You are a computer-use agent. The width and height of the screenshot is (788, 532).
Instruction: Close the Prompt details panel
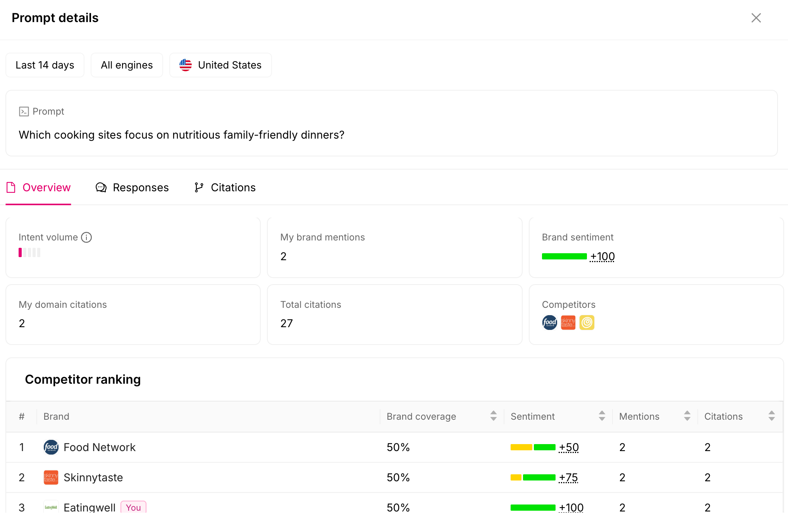coord(756,18)
